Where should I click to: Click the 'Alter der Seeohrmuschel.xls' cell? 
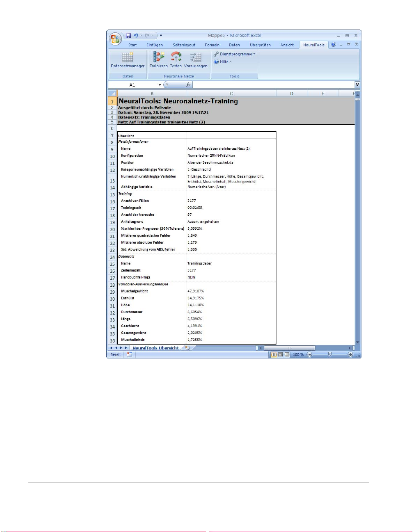[x=210, y=162]
